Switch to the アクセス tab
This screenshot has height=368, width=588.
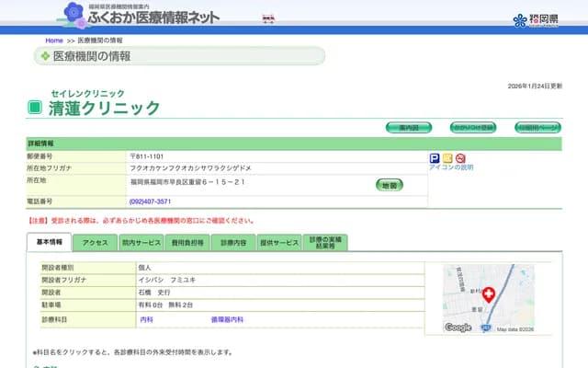point(95,243)
